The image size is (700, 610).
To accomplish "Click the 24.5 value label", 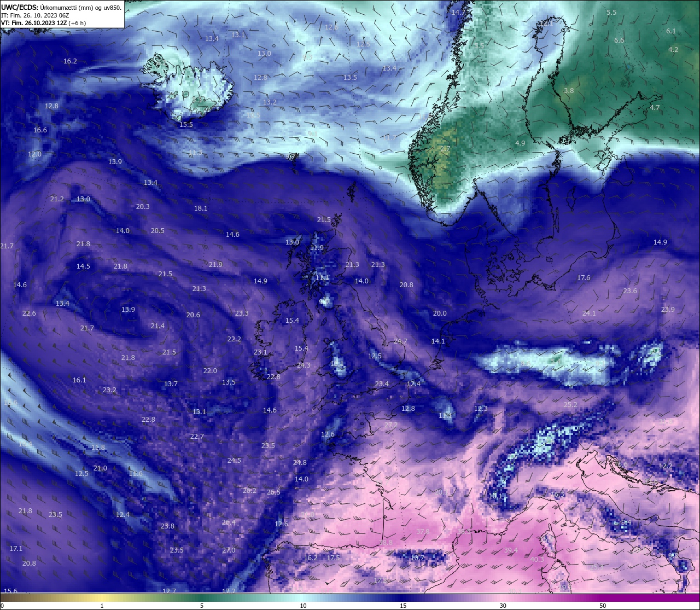I will [234, 461].
